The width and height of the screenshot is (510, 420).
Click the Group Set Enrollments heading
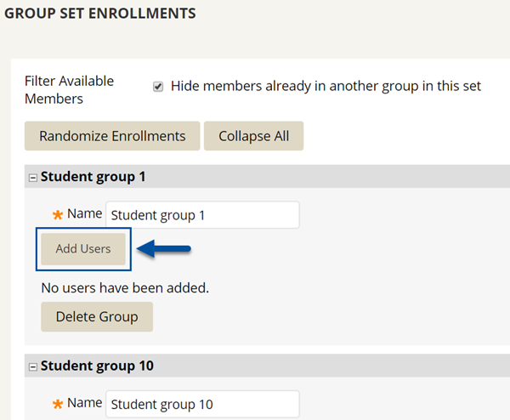[100, 14]
